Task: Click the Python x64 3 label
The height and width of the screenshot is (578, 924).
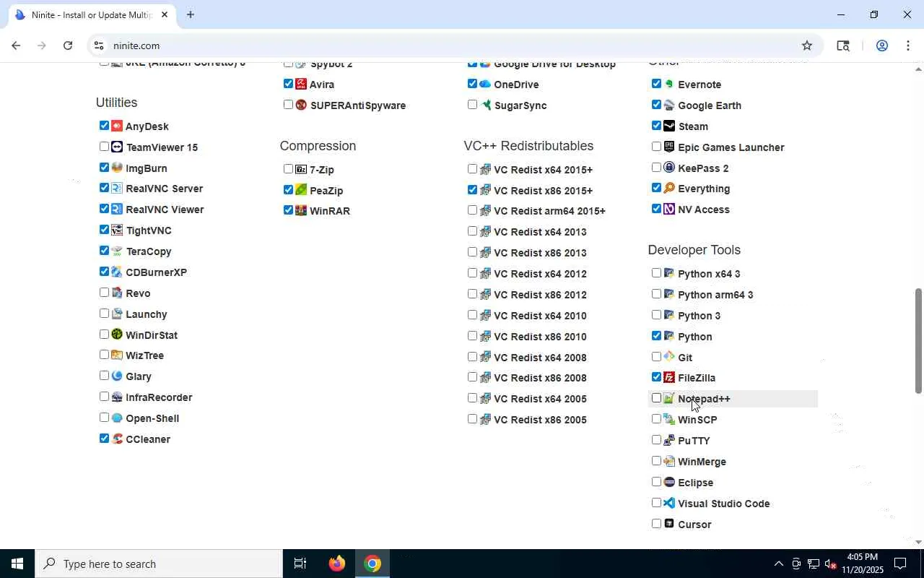Action: click(x=709, y=274)
